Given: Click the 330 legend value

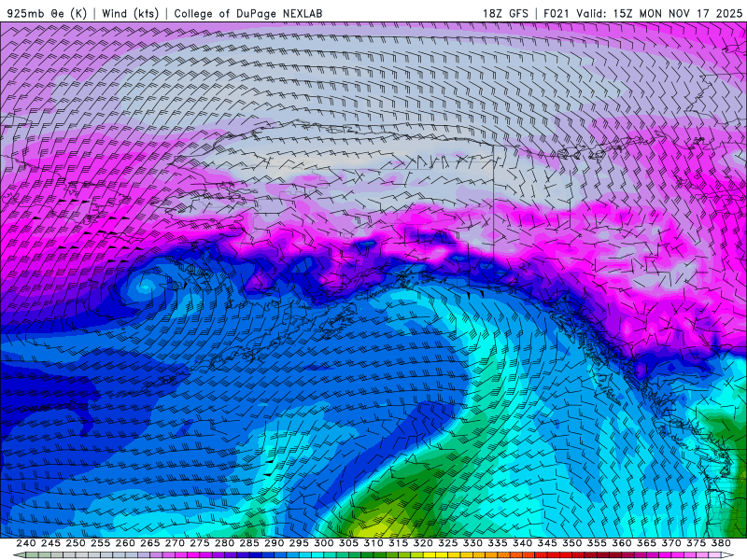Looking at the screenshot, I should (x=472, y=543).
